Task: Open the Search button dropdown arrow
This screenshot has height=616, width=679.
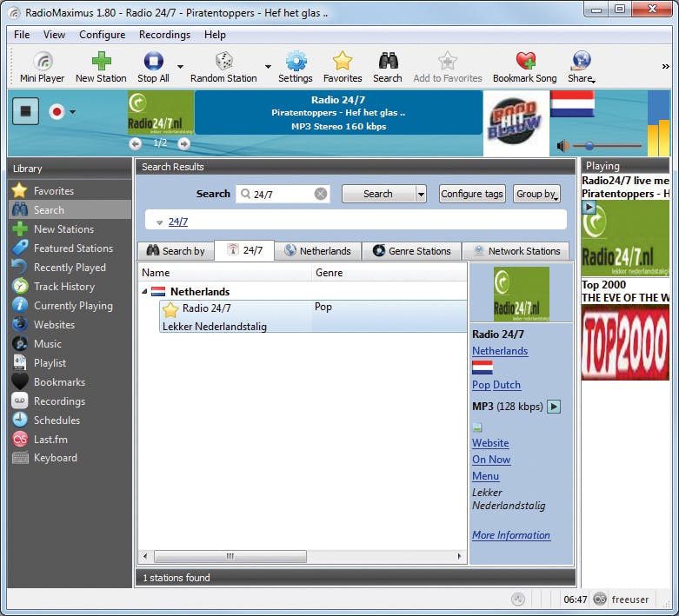Action: 421,194
